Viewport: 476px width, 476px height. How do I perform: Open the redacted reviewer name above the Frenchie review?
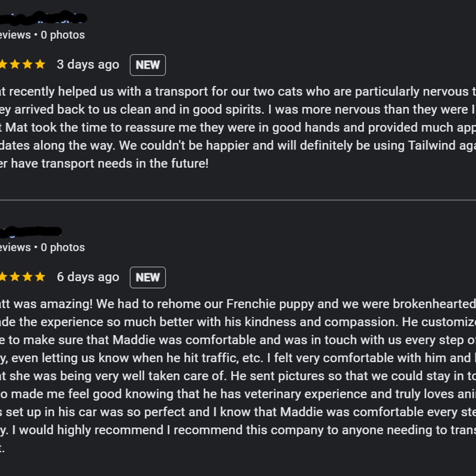30,231
